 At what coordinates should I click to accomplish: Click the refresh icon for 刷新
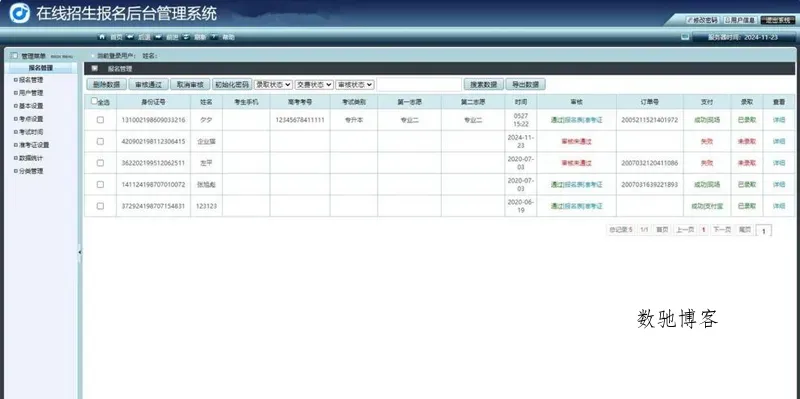[x=186, y=37]
